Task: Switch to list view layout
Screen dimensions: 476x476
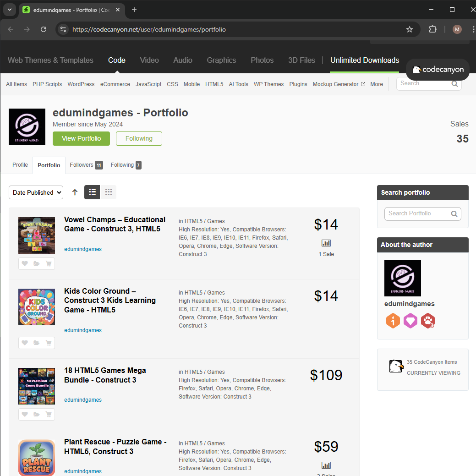Action: (92, 192)
